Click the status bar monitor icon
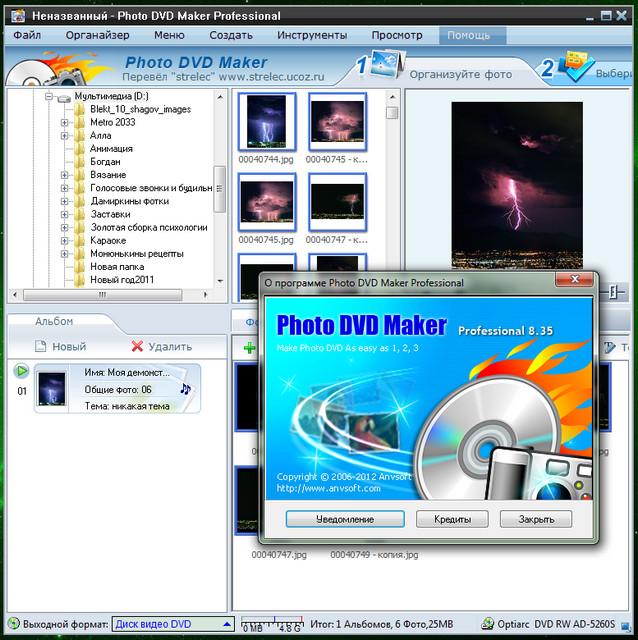638x640 pixels. (x=625, y=626)
